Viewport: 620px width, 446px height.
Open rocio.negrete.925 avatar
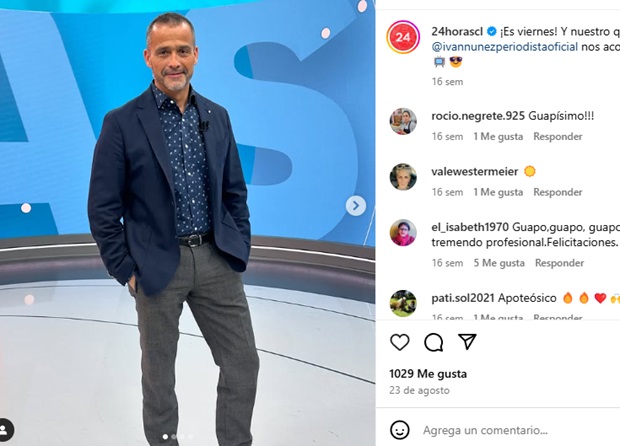click(403, 121)
